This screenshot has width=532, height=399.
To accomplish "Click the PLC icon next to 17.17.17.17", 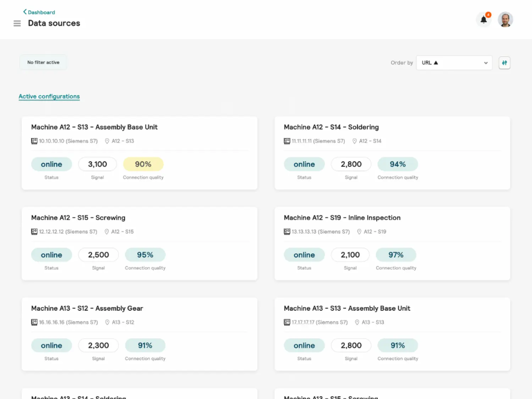I will coord(287,322).
